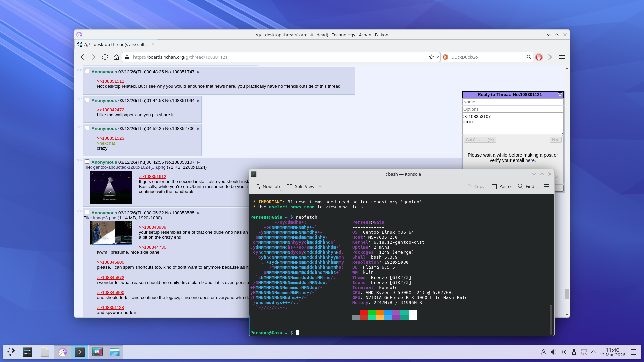Tick checkbox for post No.108353585
This screenshot has width=644, height=362.
(87, 212)
